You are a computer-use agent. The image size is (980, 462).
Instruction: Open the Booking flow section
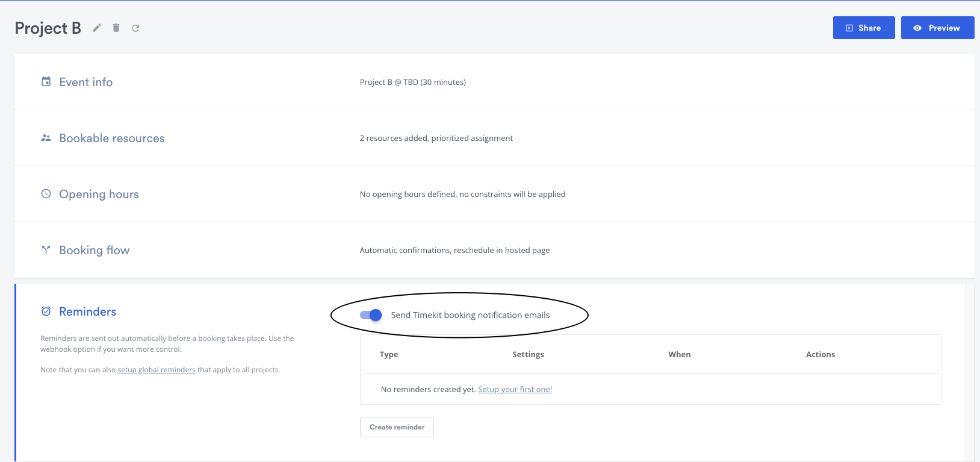coord(494,250)
